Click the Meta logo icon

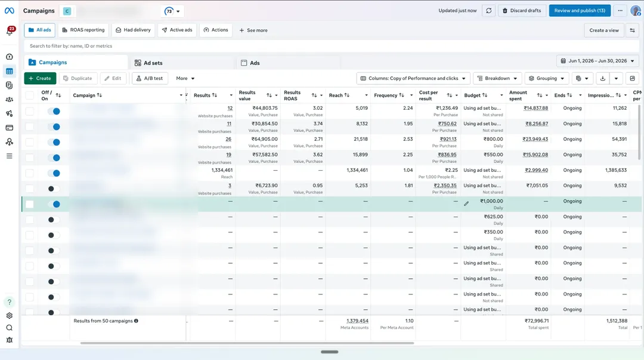pyautogui.click(x=9, y=11)
